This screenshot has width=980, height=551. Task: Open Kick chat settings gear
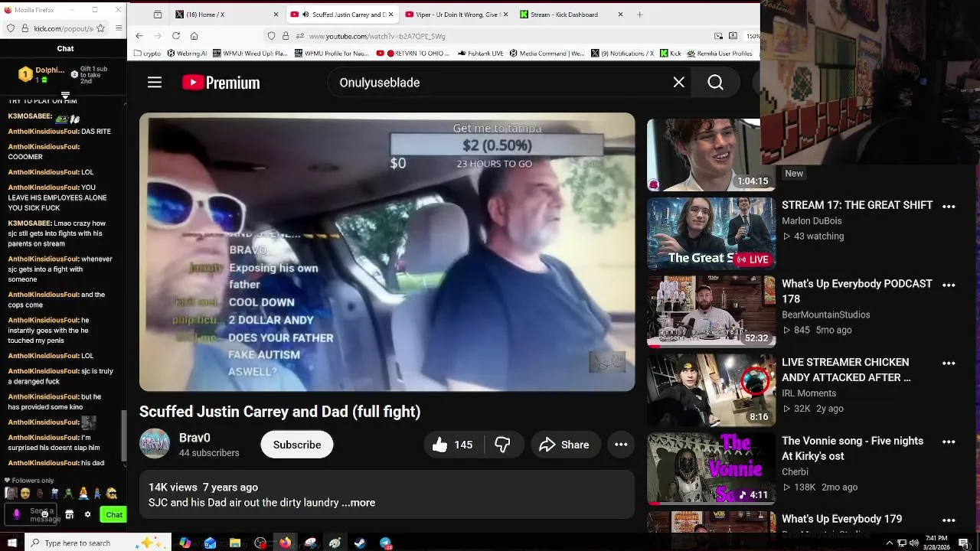[87, 515]
